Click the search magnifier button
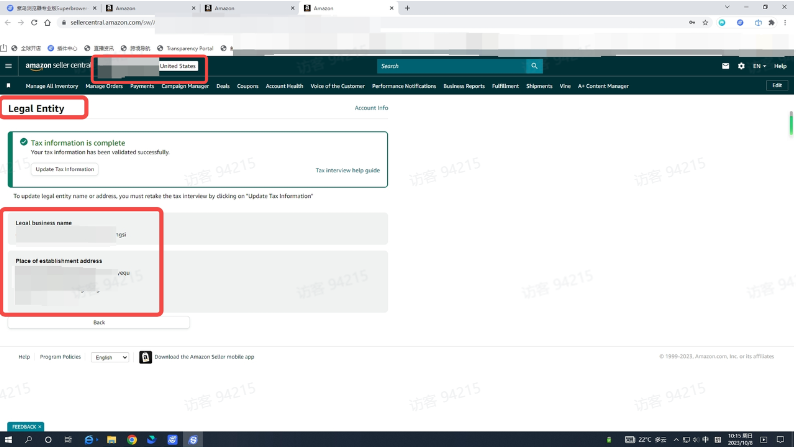796x447 pixels. pyautogui.click(x=535, y=66)
